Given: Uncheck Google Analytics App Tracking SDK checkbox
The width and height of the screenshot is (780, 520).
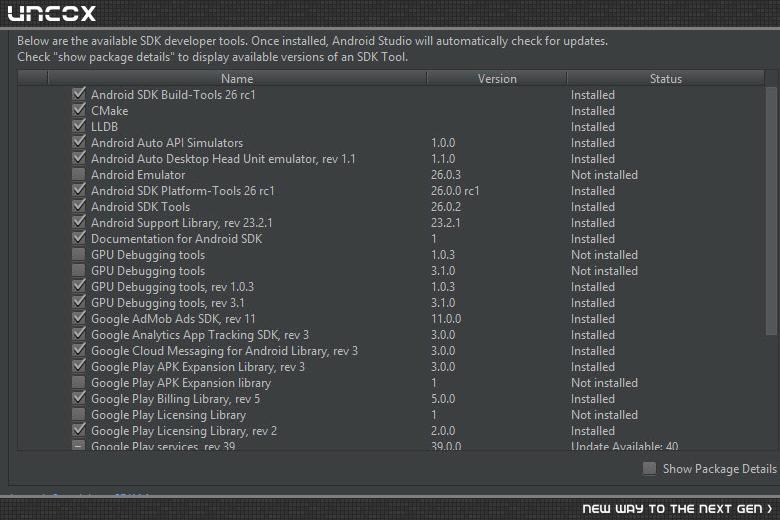Looking at the screenshot, I should pos(79,334).
